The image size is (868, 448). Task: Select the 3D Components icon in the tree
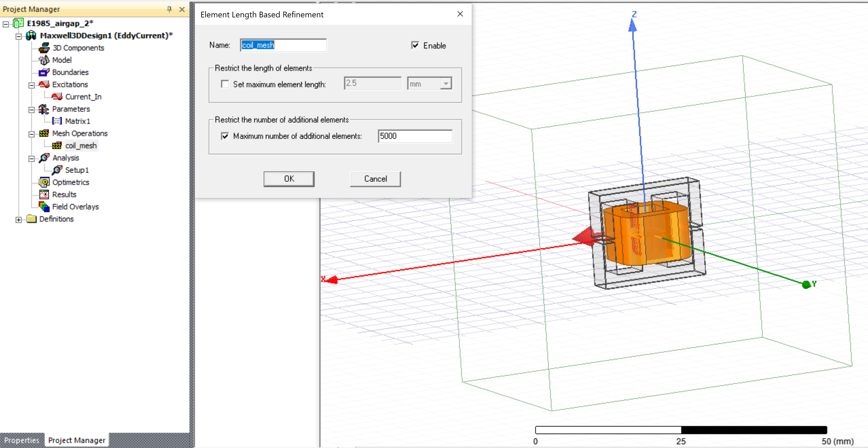coord(44,48)
